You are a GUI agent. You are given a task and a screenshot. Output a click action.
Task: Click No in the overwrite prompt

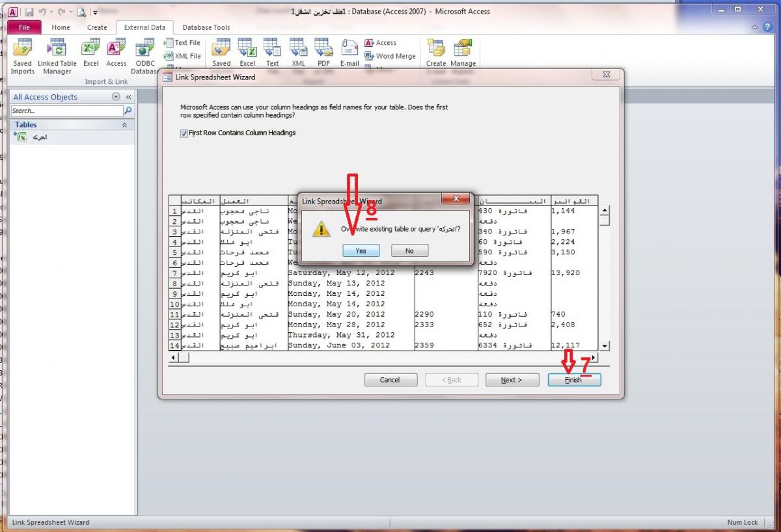(409, 250)
